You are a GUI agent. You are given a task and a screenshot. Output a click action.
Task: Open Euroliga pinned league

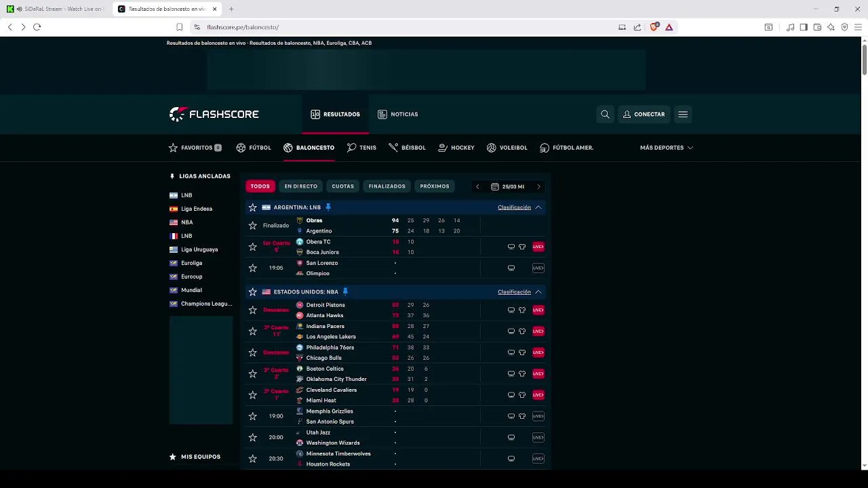click(x=191, y=263)
